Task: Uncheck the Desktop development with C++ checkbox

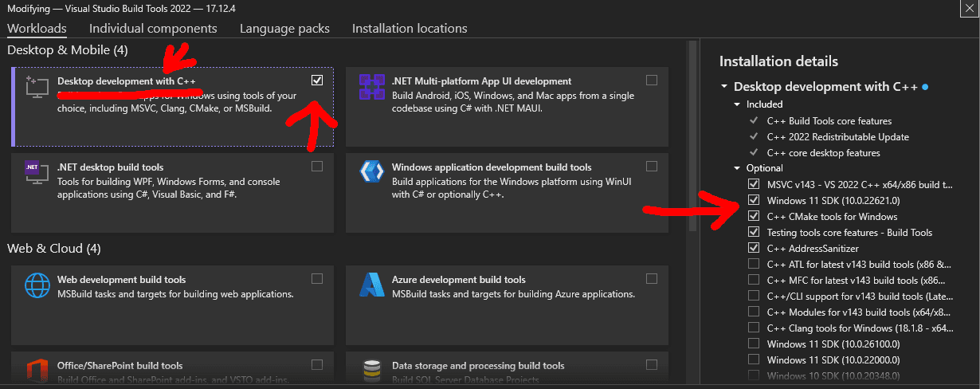Action: click(317, 81)
